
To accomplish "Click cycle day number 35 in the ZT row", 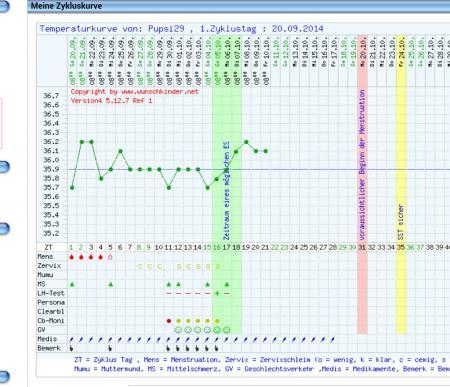I will coord(401,247).
